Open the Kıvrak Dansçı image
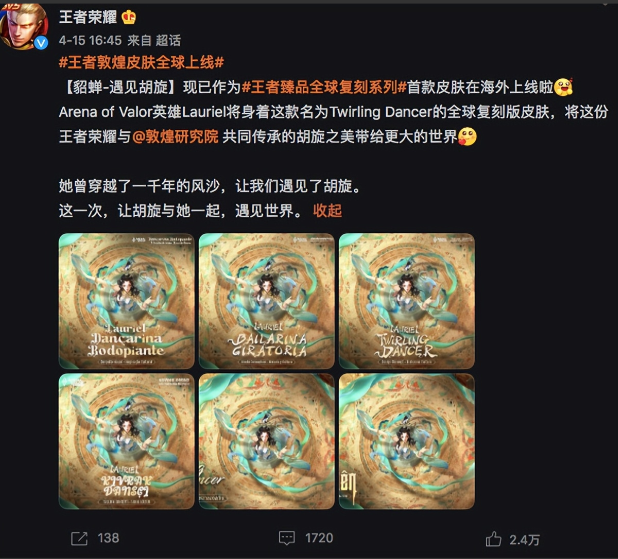 point(127,441)
